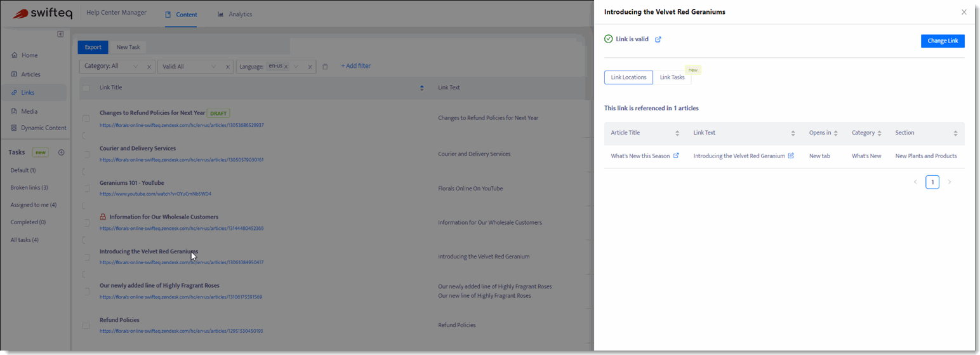This screenshot has width=980, height=355.
Task: Click the plus icon next to Tasks
Action: coord(62,152)
